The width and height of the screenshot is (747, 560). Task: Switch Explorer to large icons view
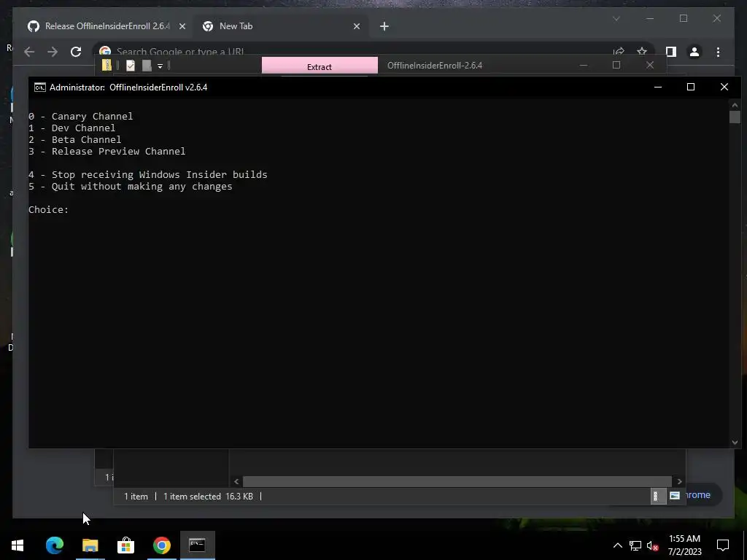click(x=675, y=496)
